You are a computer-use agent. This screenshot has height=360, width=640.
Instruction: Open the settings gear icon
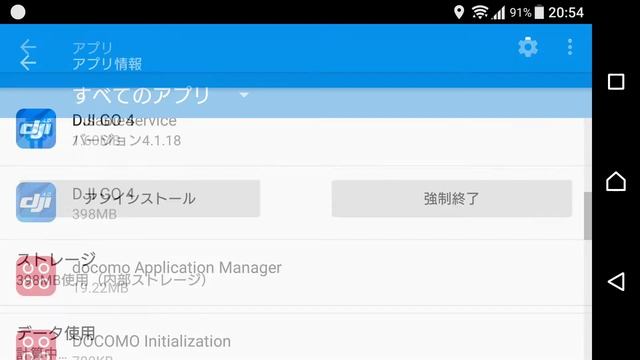coord(528,47)
